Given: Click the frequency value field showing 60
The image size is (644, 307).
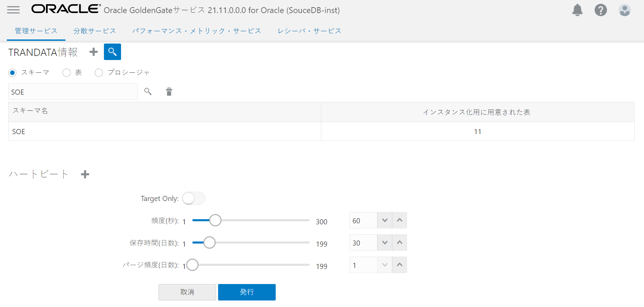Looking at the screenshot, I should [363, 220].
